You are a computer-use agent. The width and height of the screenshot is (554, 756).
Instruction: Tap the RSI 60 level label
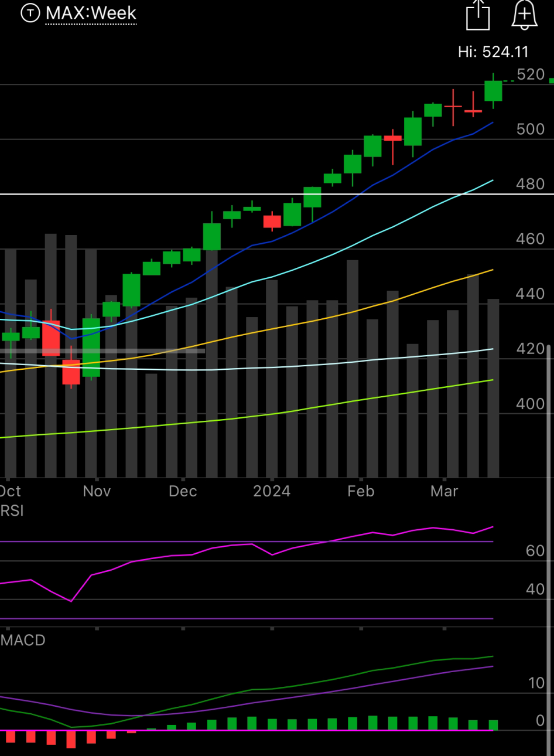535,551
